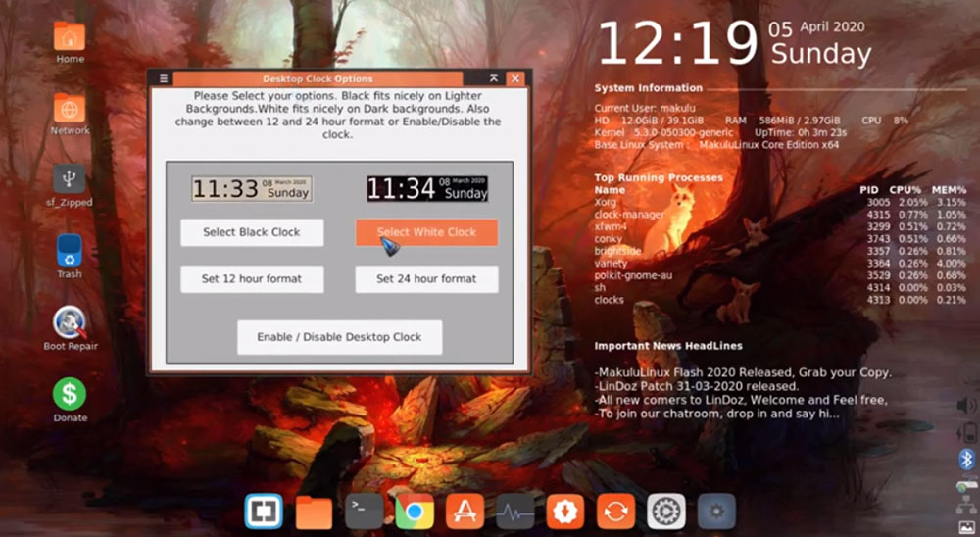Open the orange update sync icon in dock
Screen dimensions: 980x537
(x=615, y=512)
